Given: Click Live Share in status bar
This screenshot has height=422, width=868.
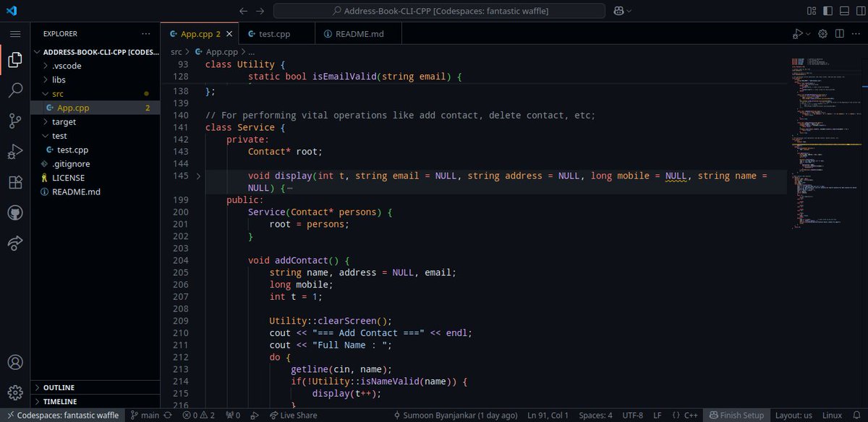Looking at the screenshot, I should tap(293, 415).
